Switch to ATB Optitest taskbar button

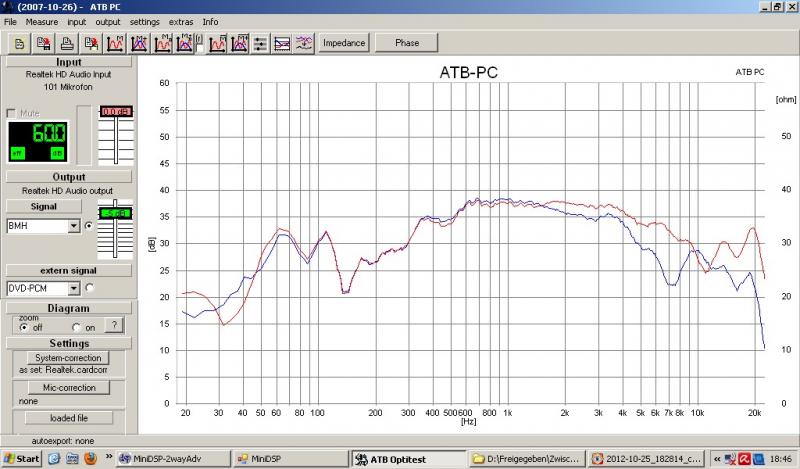pos(409,459)
